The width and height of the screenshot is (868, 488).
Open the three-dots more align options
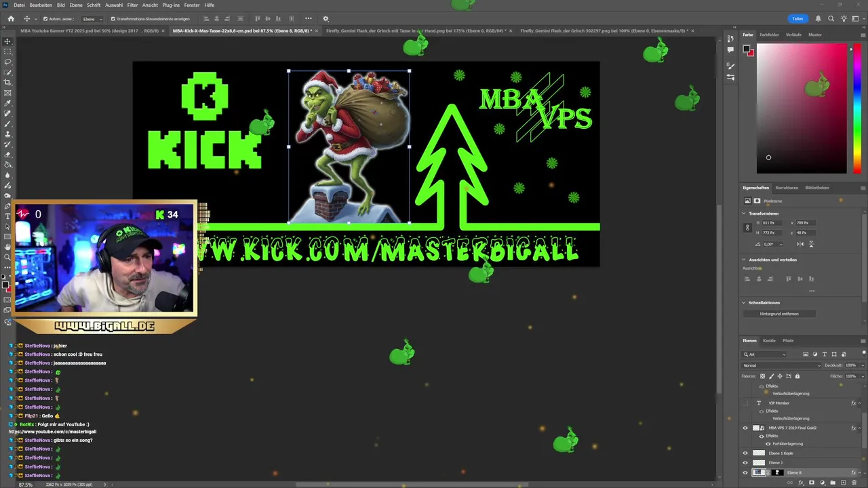pyautogui.click(x=309, y=18)
